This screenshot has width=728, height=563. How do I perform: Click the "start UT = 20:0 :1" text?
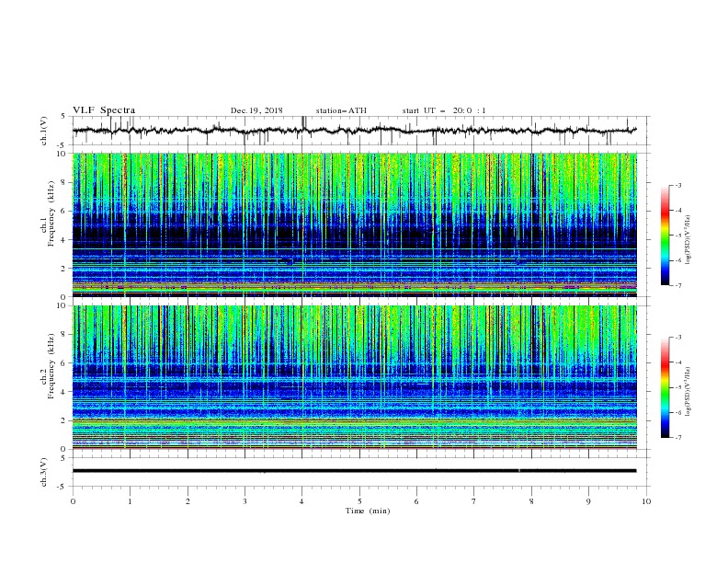click(x=444, y=110)
